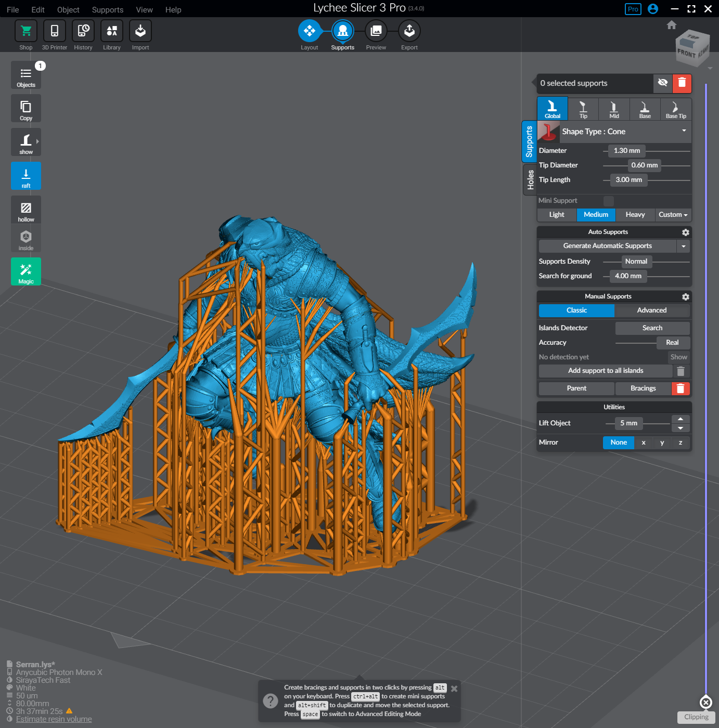Toggle the Mini Support checkbox
Image resolution: width=719 pixels, height=728 pixels.
[608, 201]
